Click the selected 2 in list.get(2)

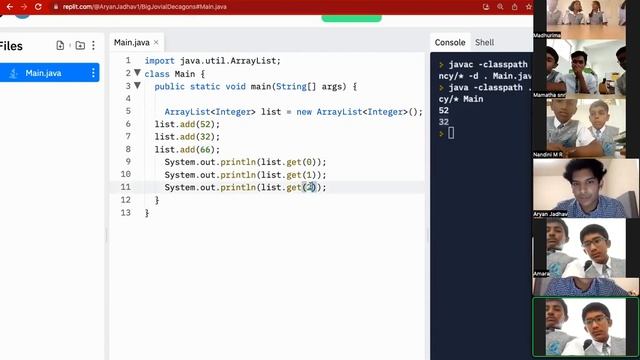[x=310, y=187]
